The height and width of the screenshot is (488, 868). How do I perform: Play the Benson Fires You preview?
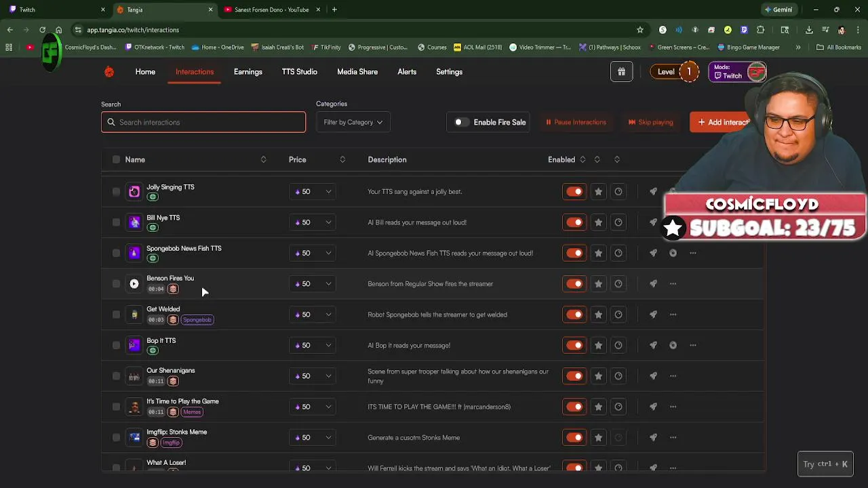click(x=134, y=284)
